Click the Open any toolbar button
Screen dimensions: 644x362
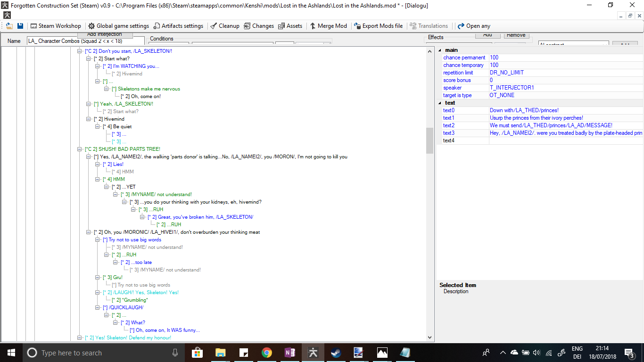474,26
